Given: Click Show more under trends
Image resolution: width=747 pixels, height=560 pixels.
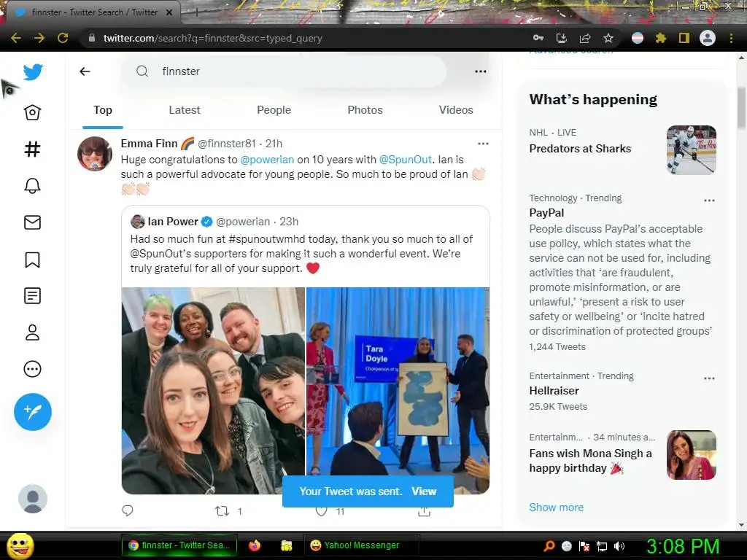Looking at the screenshot, I should pyautogui.click(x=556, y=507).
